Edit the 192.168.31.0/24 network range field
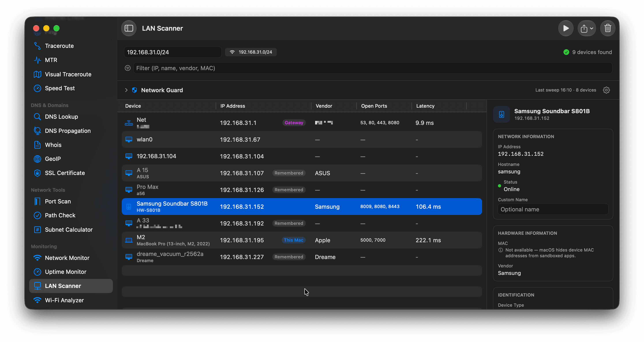This screenshot has height=342, width=644. coord(172,52)
